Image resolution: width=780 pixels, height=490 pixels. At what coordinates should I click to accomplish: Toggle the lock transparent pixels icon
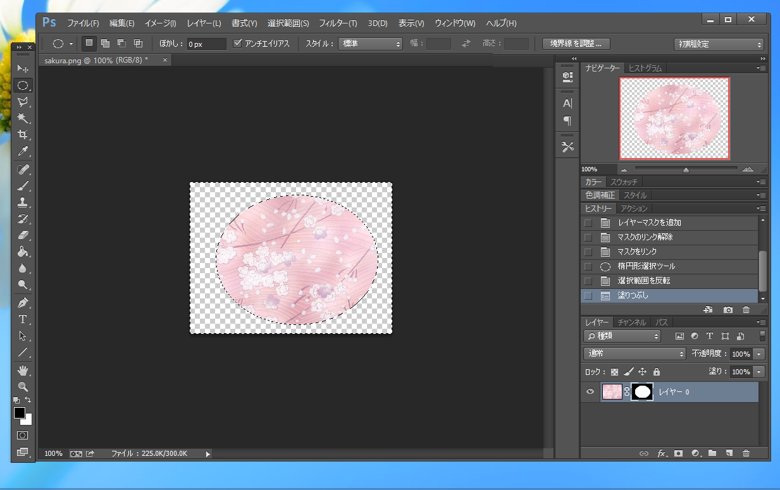[615, 372]
